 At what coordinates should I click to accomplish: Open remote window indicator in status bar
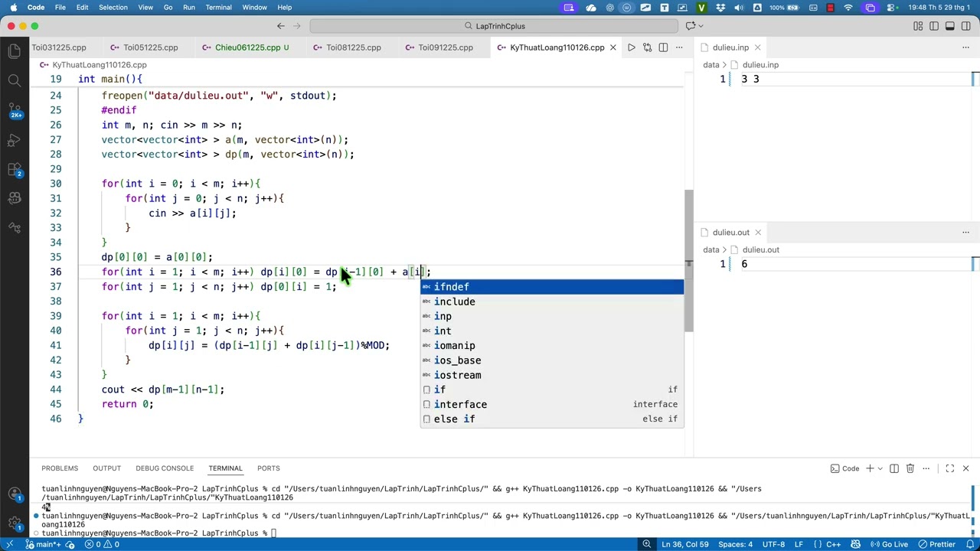pos(9,544)
